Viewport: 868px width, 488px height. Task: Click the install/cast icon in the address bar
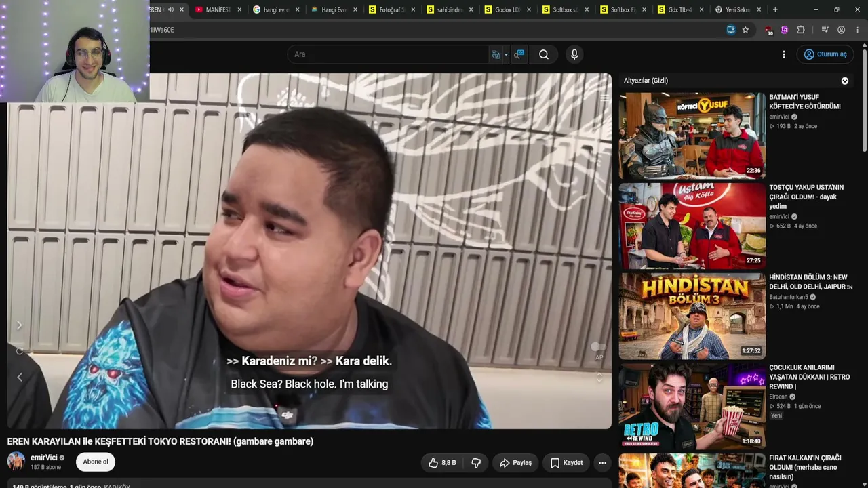click(x=730, y=30)
